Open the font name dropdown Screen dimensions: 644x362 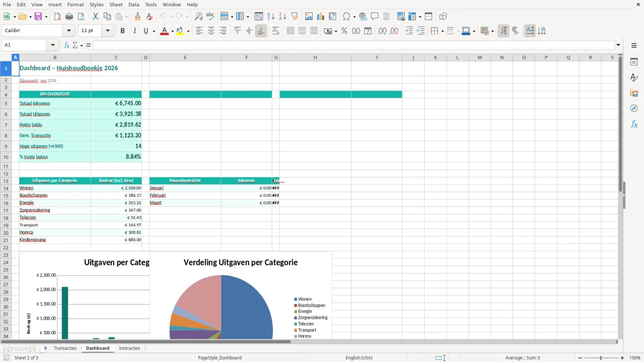69,31
